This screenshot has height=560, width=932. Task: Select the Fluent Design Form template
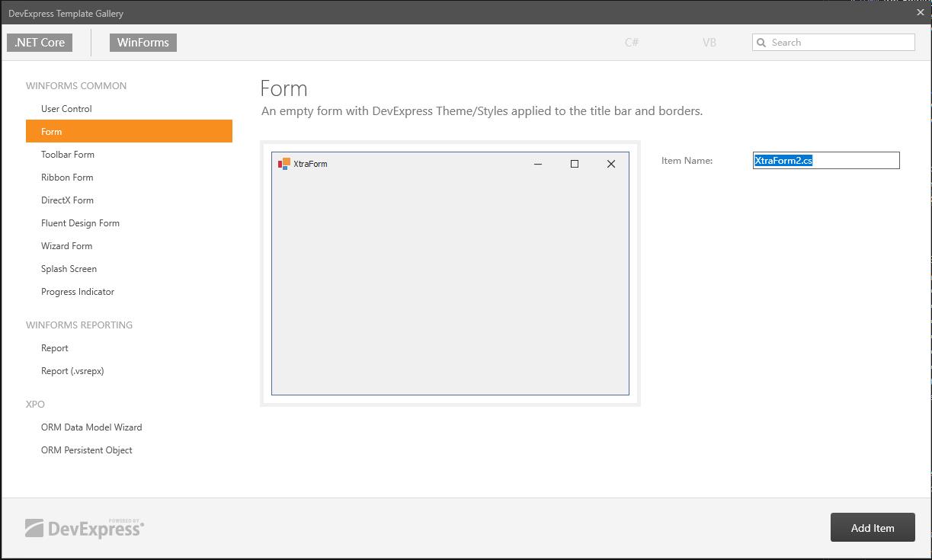pyautogui.click(x=80, y=222)
